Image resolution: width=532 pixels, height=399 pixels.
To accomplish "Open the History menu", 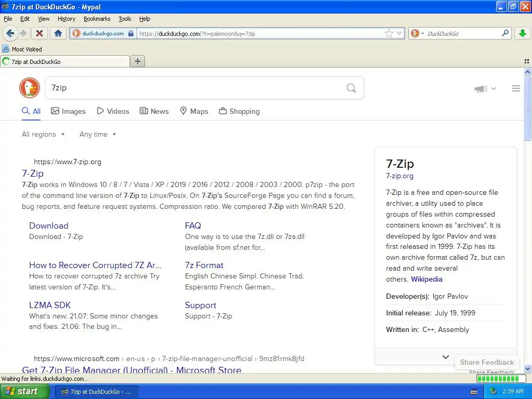I will coord(66,19).
